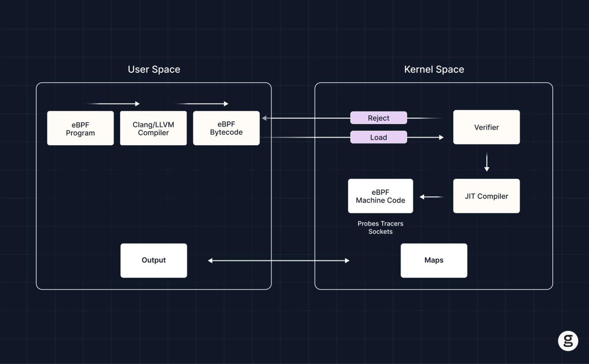589x364 pixels.
Task: Click the eBPF Program box
Action: tap(80, 128)
